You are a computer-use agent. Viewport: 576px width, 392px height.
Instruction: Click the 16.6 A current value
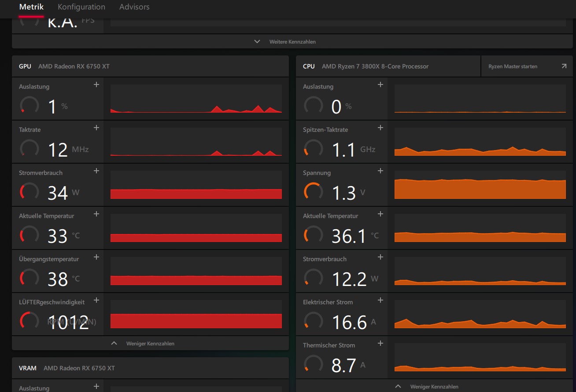(x=349, y=322)
